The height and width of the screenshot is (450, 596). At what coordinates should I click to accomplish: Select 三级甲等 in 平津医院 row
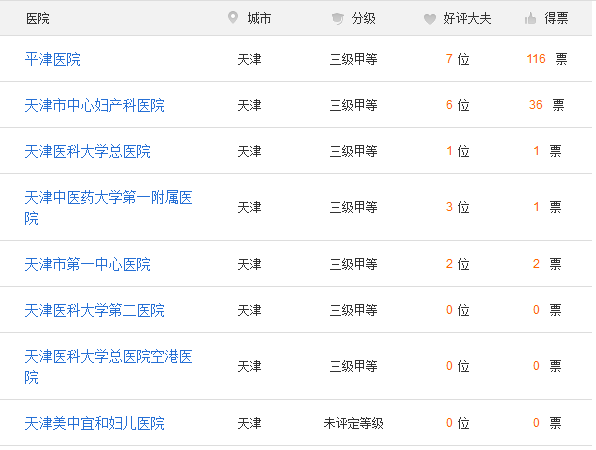353,59
